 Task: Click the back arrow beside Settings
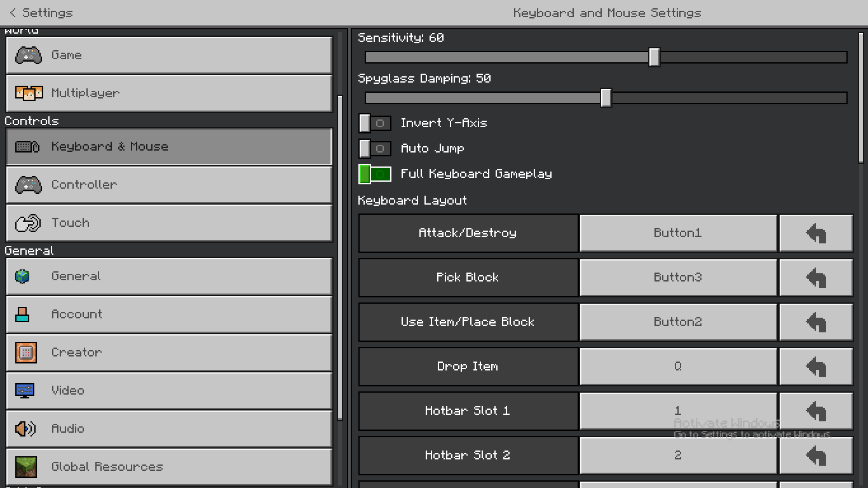tap(13, 13)
